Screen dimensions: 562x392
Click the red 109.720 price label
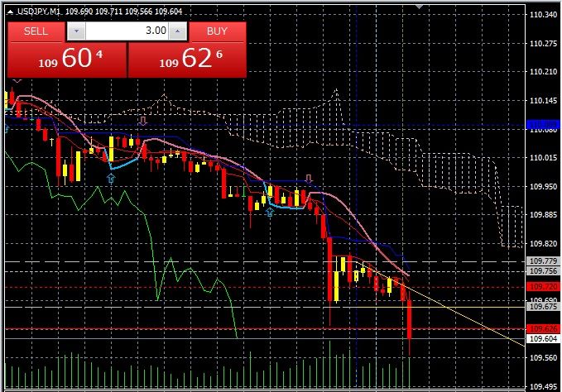(x=543, y=287)
